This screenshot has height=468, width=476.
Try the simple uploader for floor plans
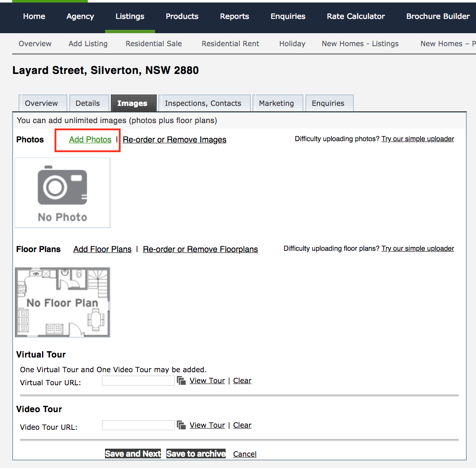(418, 248)
